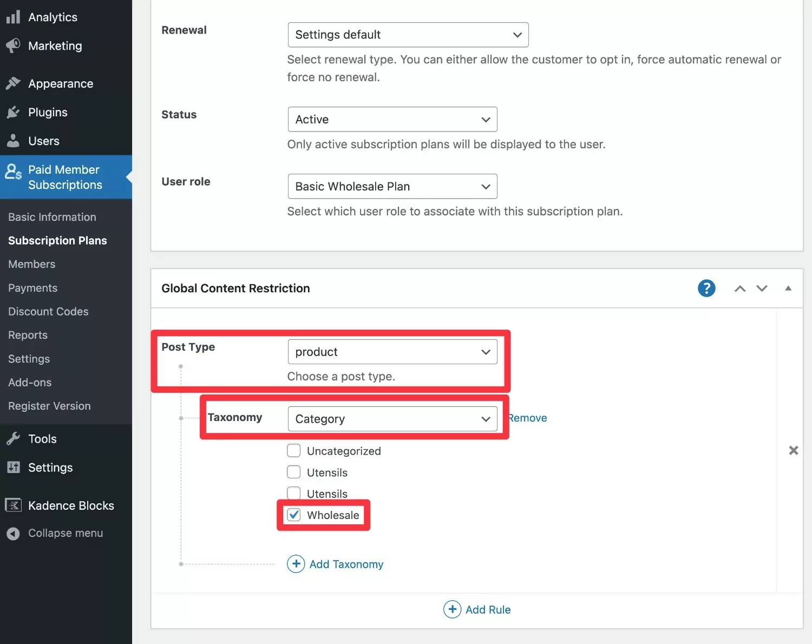Viewport: 812px width, 644px height.
Task: Open the Taxonomy dropdown showing Category
Action: click(x=392, y=419)
